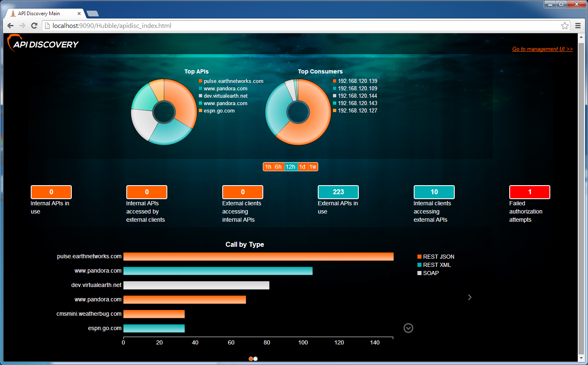Click REST XML legend swatch

pos(419,265)
